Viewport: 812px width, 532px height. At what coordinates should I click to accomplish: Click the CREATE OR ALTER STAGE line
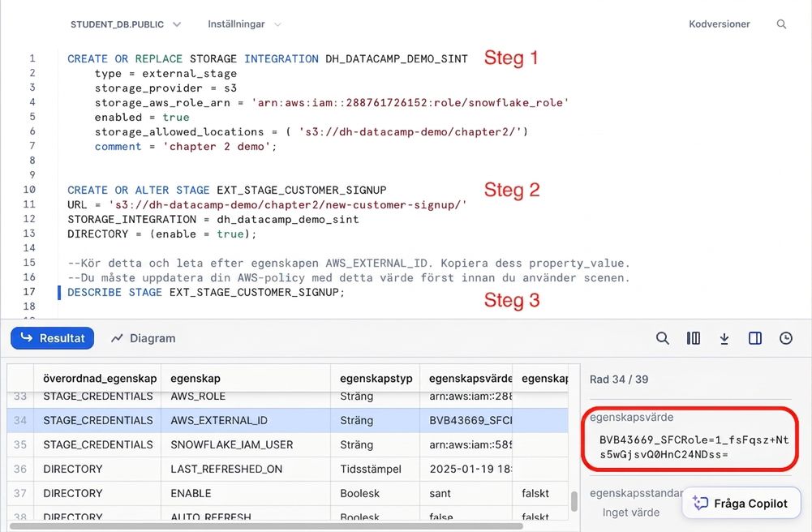tap(227, 190)
